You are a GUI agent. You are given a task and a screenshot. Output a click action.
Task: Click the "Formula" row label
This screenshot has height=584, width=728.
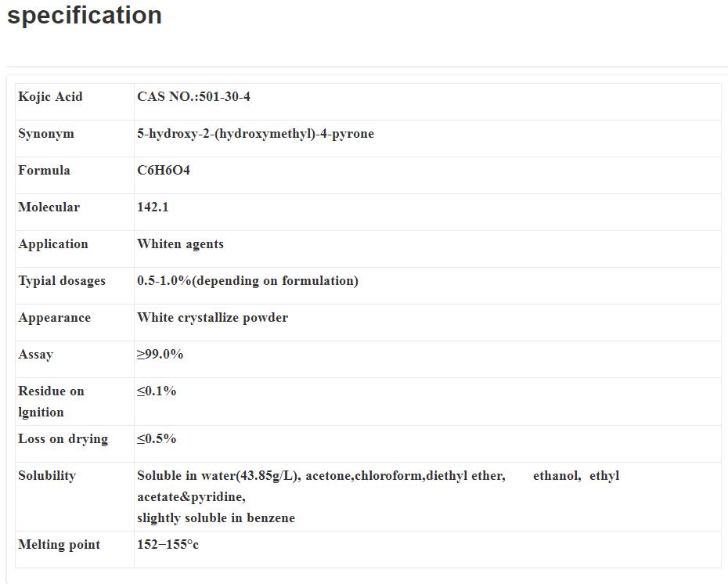point(44,171)
